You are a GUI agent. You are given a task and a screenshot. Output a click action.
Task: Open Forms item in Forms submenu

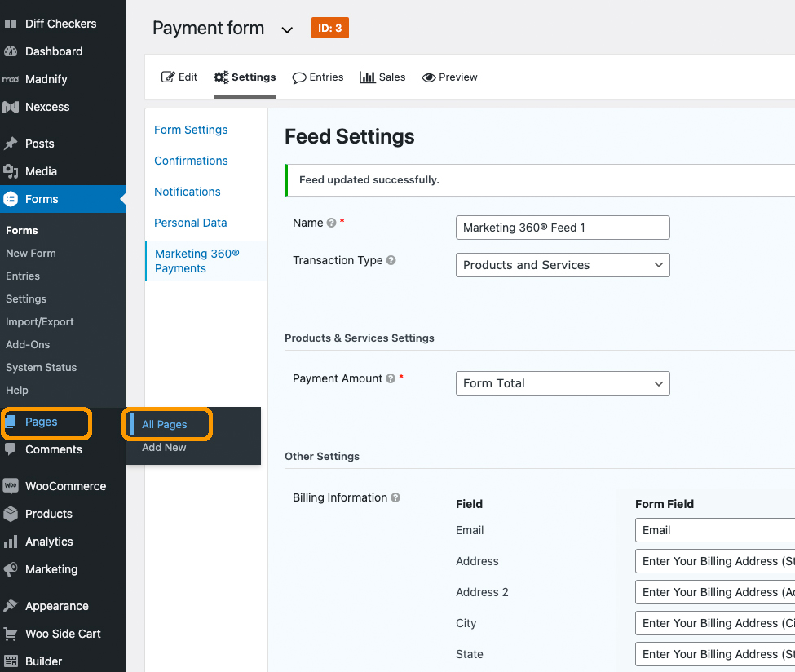pyautogui.click(x=22, y=230)
